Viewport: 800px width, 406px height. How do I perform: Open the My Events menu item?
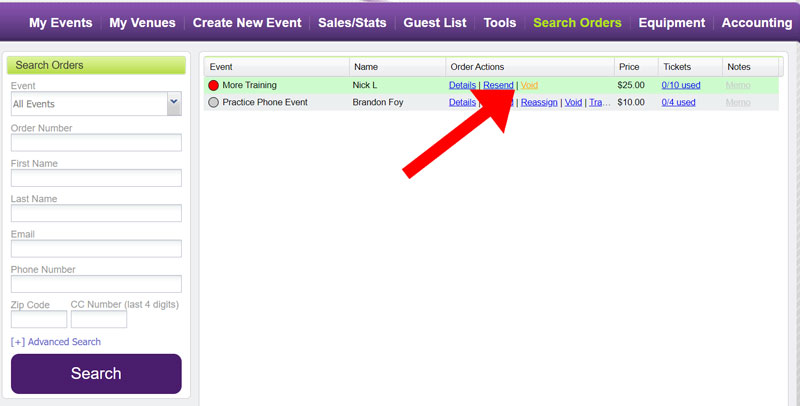tap(61, 23)
